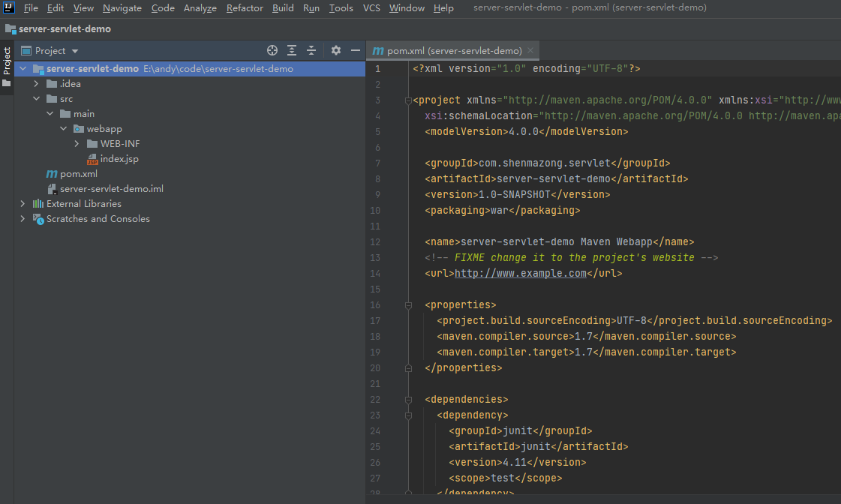Click the src folder icon
This screenshot has height=504, width=841.
tap(52, 99)
